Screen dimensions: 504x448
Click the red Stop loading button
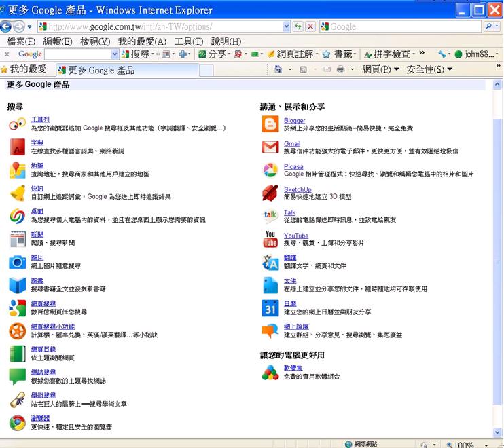point(310,26)
